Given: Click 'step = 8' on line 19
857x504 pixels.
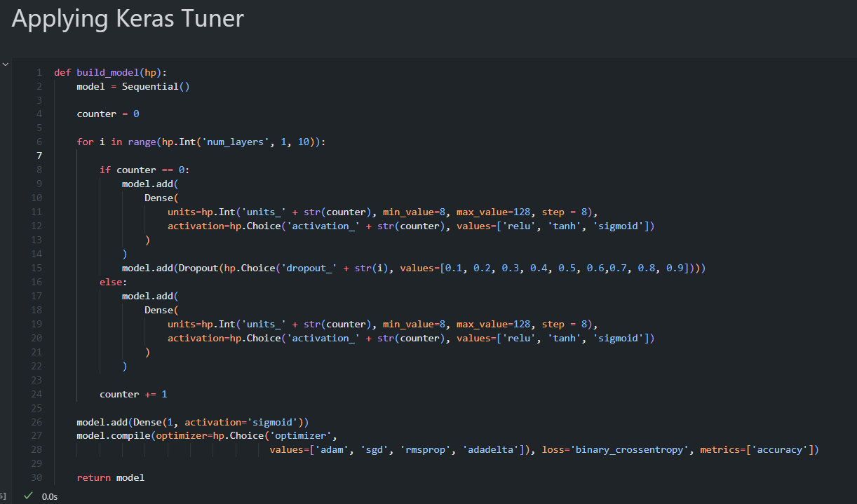Looking at the screenshot, I should (565, 324).
